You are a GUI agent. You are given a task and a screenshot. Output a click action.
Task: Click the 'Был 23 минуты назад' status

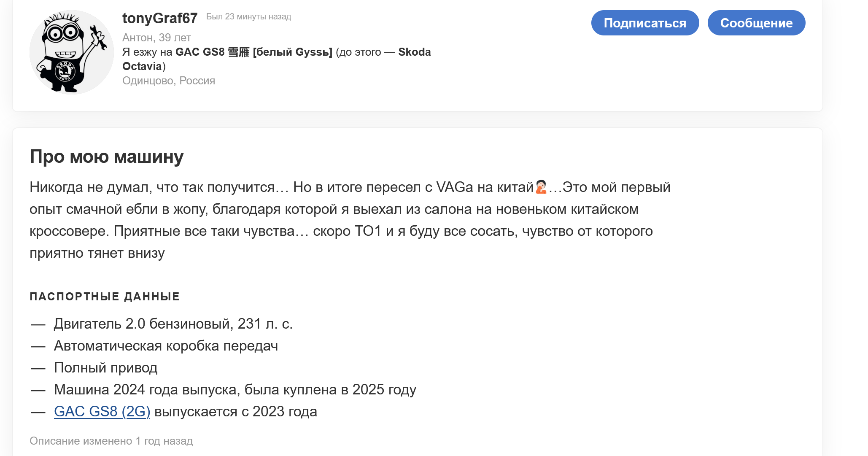(x=248, y=16)
